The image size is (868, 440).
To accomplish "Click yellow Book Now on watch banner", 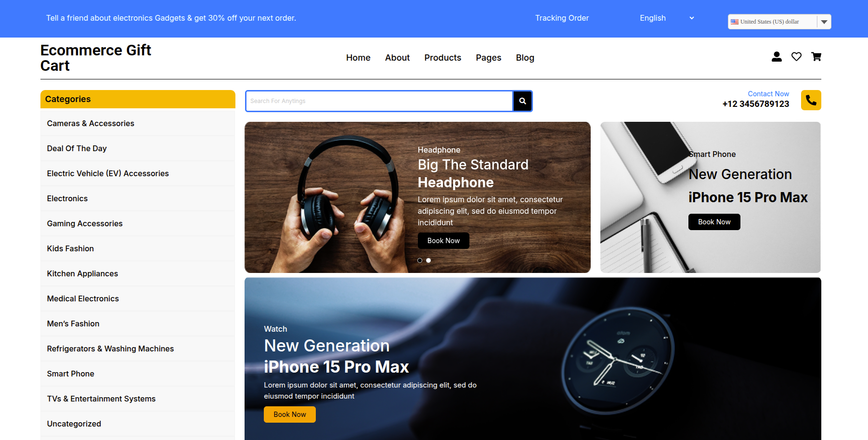I will click(x=289, y=414).
